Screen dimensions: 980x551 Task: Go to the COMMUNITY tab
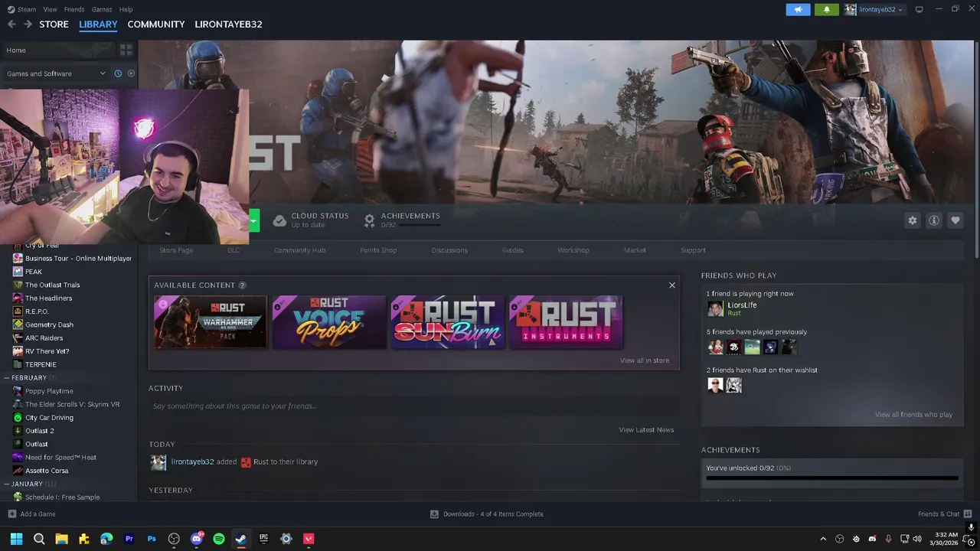[156, 24]
